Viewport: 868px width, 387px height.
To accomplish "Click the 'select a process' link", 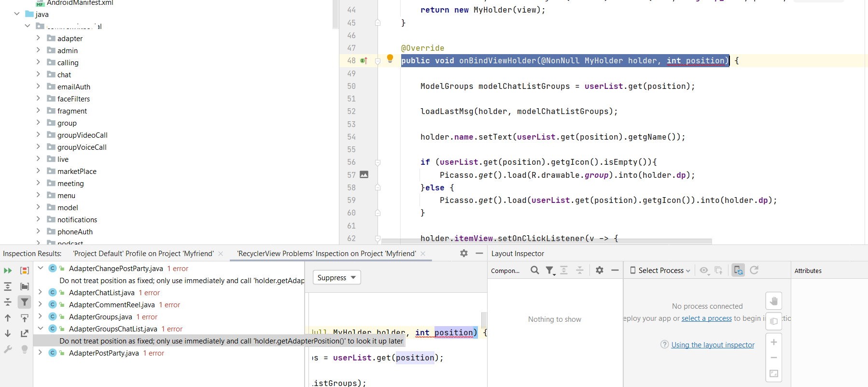I will pyautogui.click(x=707, y=318).
